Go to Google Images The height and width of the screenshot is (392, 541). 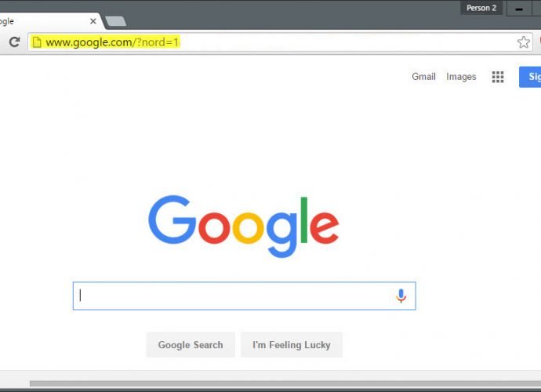[461, 77]
